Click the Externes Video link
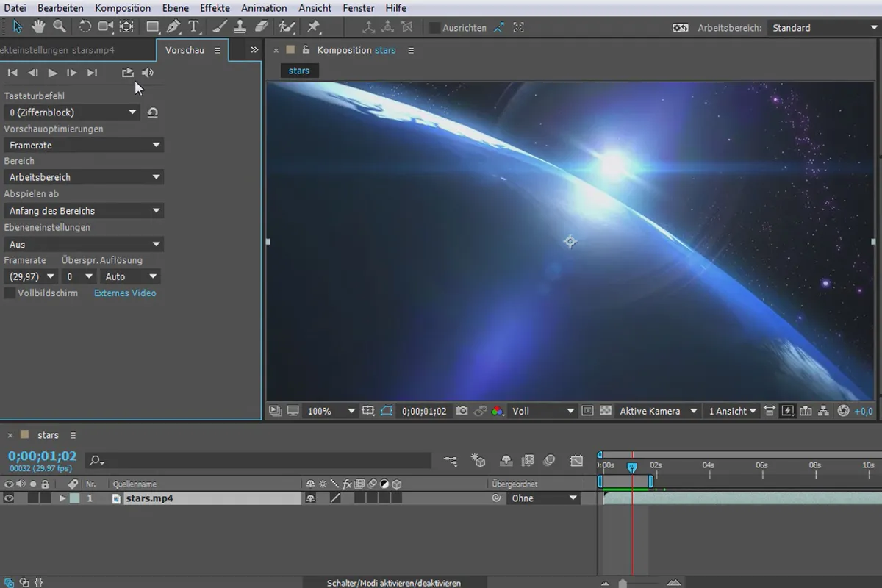 [125, 293]
